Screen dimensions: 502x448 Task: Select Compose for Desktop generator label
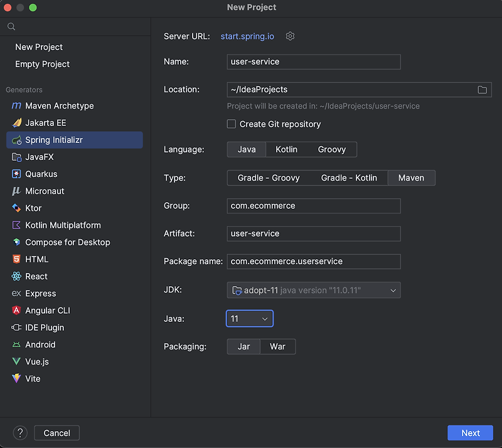click(68, 242)
